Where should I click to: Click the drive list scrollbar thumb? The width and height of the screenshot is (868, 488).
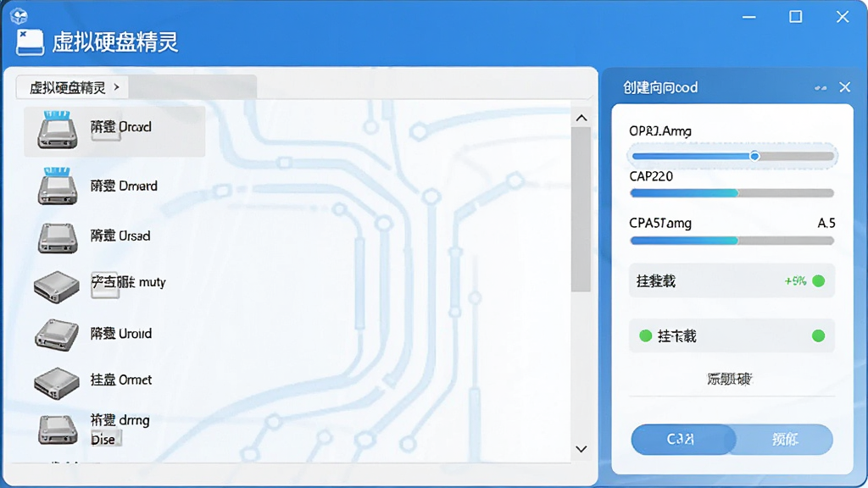click(x=581, y=209)
